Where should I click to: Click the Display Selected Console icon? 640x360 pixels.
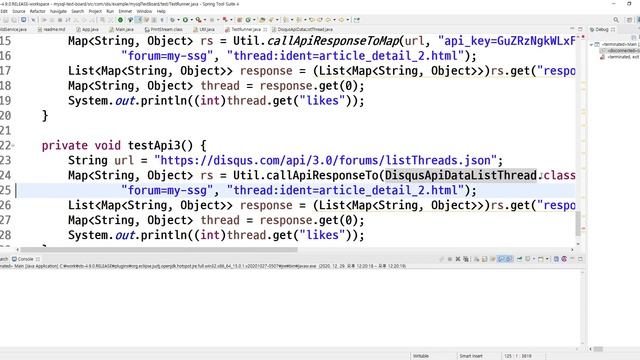coord(528,259)
